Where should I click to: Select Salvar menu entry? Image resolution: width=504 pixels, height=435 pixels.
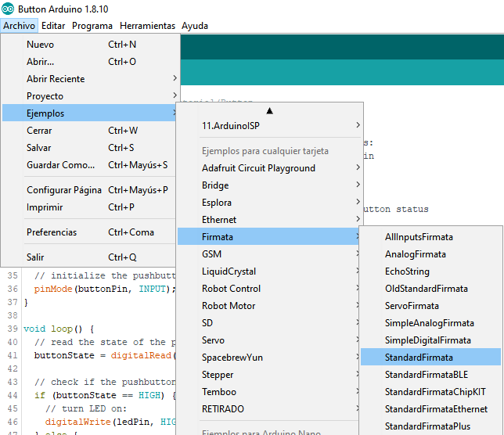[x=88, y=148]
